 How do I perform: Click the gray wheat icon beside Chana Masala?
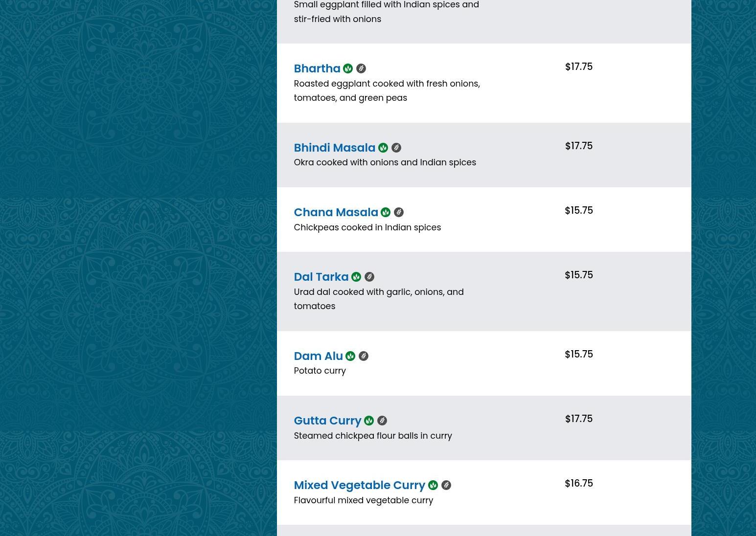399,212
